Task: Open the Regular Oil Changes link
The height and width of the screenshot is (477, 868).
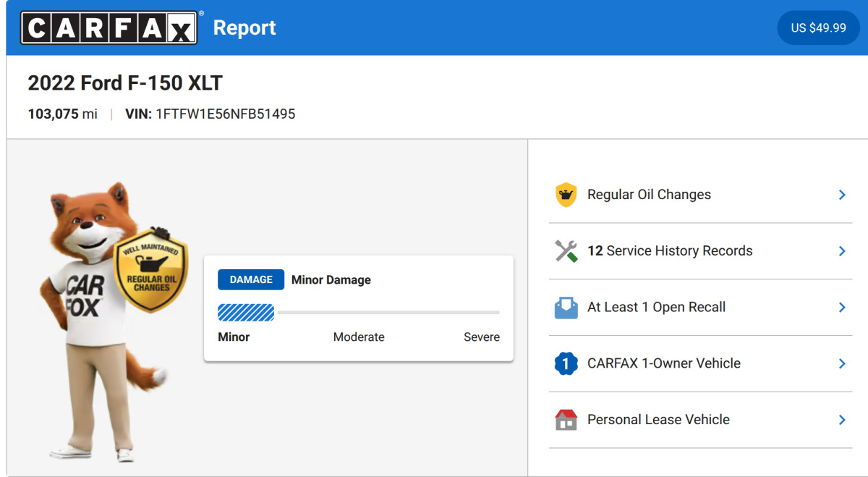Action: click(x=700, y=195)
